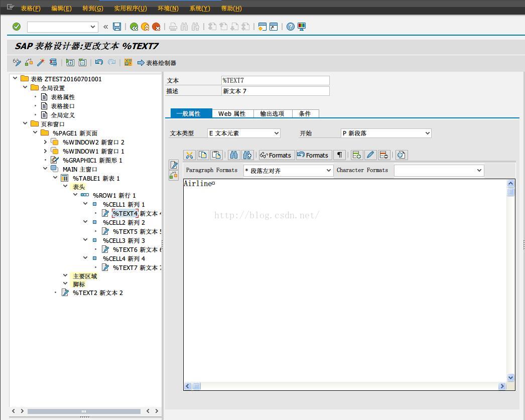Screen dimensions: 525x420
Task: Open the Paragraph Formats dropdown
Action: click(x=328, y=170)
